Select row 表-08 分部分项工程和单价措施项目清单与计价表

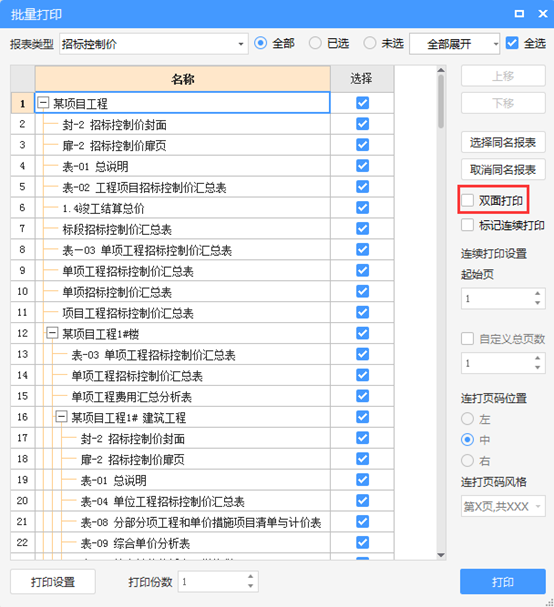click(183, 522)
